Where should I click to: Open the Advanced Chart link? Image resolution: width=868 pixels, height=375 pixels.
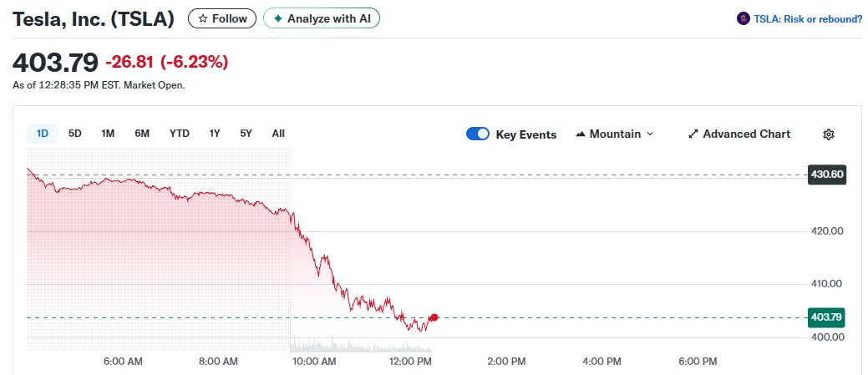click(746, 134)
